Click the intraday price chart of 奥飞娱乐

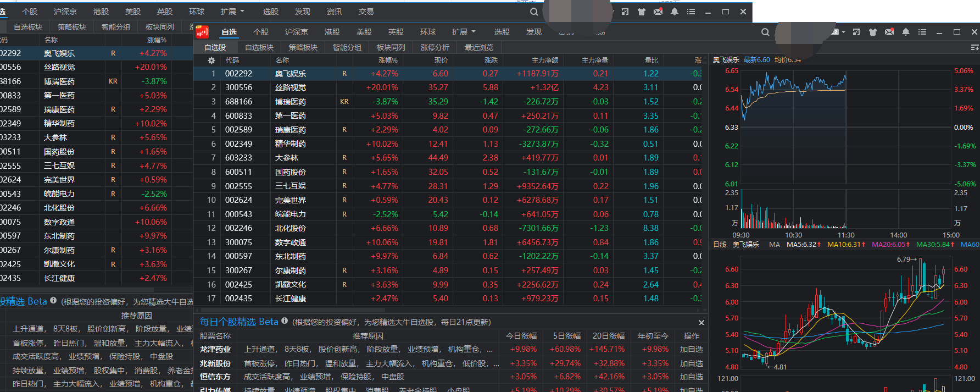point(846,126)
